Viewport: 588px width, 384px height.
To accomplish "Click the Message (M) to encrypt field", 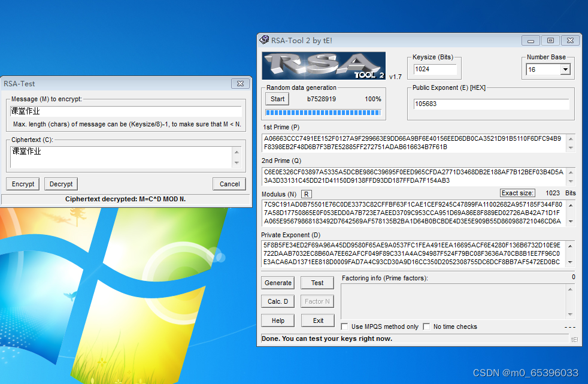I will click(126, 111).
